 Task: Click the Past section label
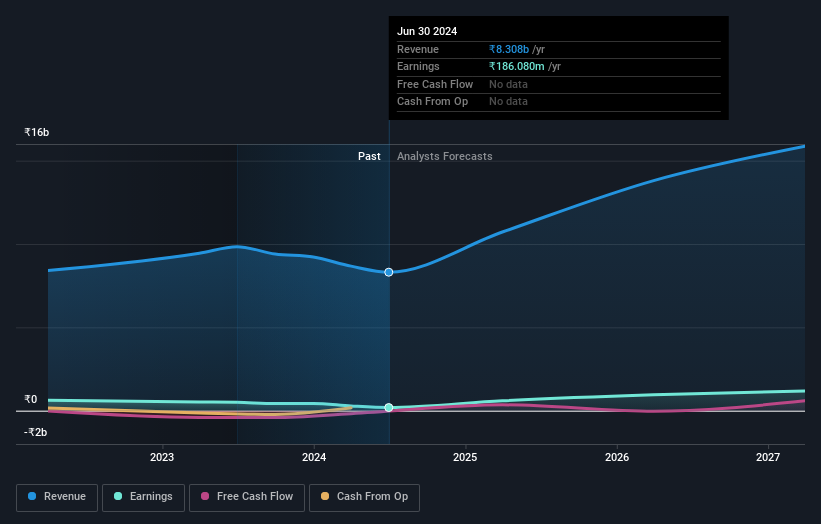tap(369, 157)
